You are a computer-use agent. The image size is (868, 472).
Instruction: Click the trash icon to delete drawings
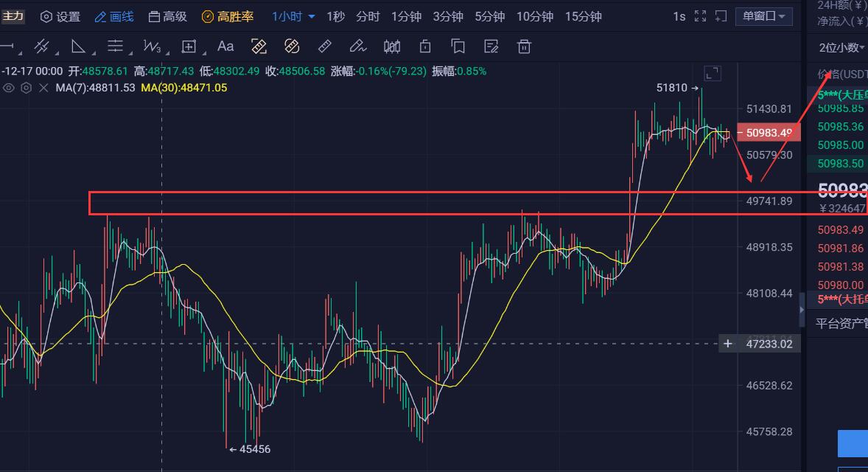[524, 46]
